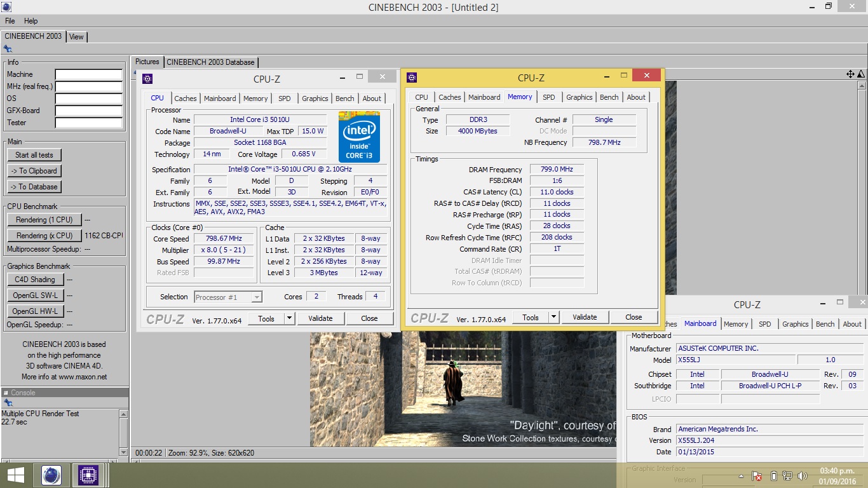Click Console scrollbar up arrow

point(123,414)
